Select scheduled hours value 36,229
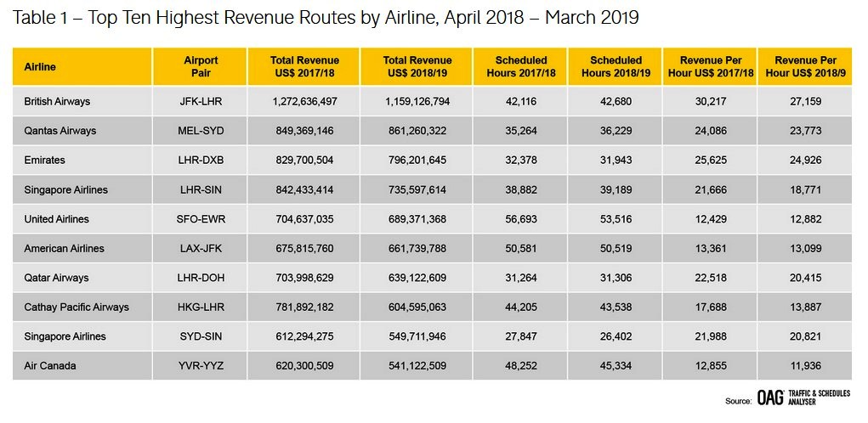This screenshot has height=423, width=868. click(616, 131)
